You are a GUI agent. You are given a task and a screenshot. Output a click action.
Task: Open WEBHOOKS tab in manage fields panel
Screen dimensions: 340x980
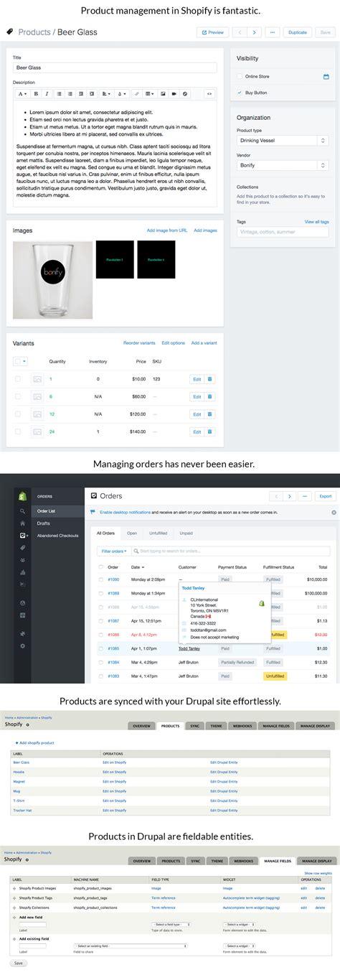[243, 860]
